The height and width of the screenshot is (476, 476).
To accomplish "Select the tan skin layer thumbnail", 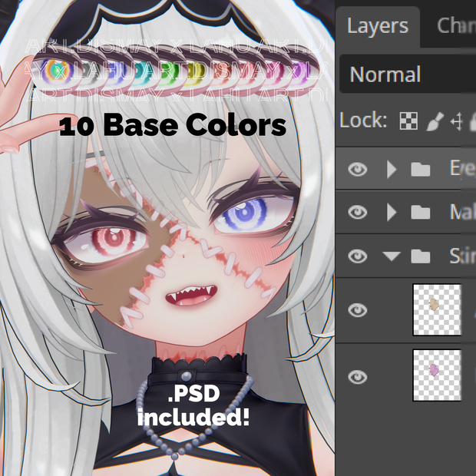I will pos(437,310).
